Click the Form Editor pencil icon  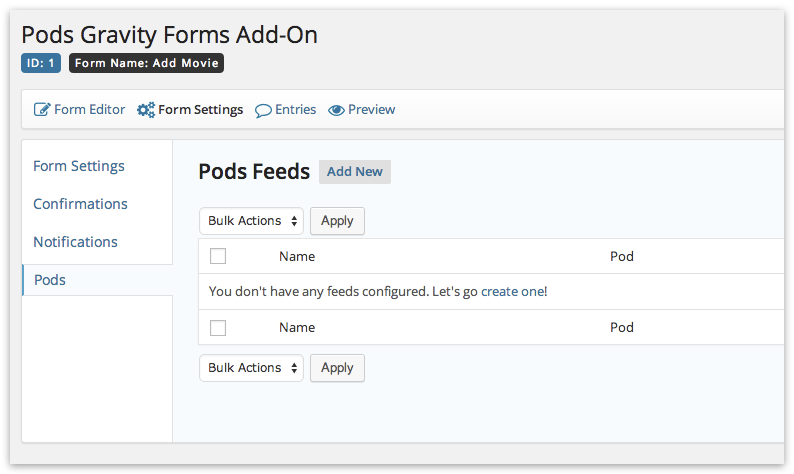coord(42,109)
